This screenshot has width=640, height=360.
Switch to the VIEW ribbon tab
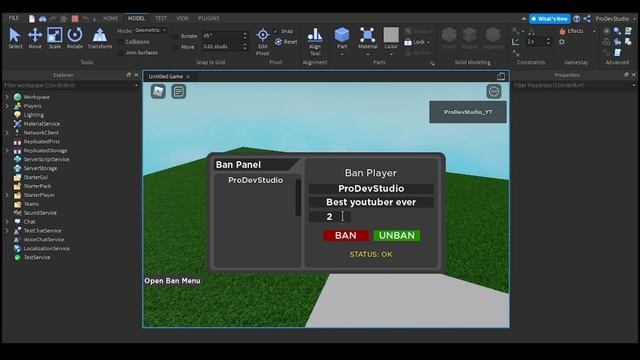coord(182,18)
